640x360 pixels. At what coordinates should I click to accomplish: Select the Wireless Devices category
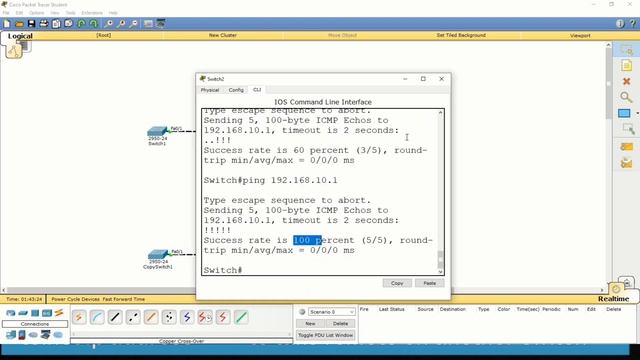47,313
